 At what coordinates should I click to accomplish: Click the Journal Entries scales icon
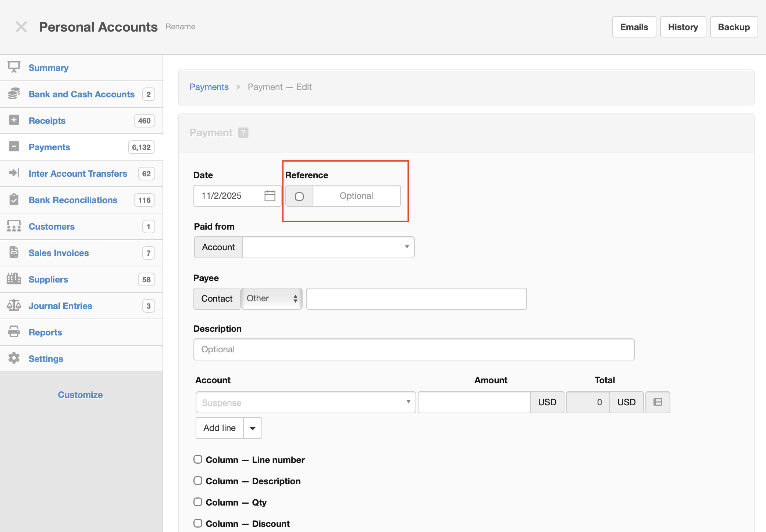coord(14,306)
